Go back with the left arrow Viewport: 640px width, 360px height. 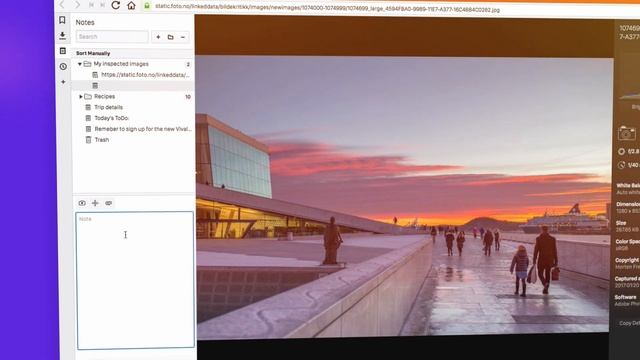62,4
